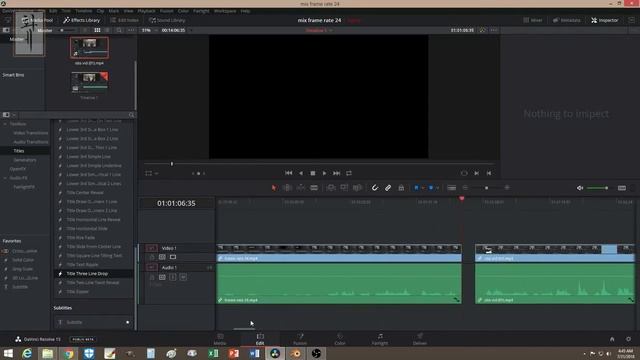Switch to the Fairlight page tab
640x360 pixels.
pyautogui.click(x=380, y=339)
